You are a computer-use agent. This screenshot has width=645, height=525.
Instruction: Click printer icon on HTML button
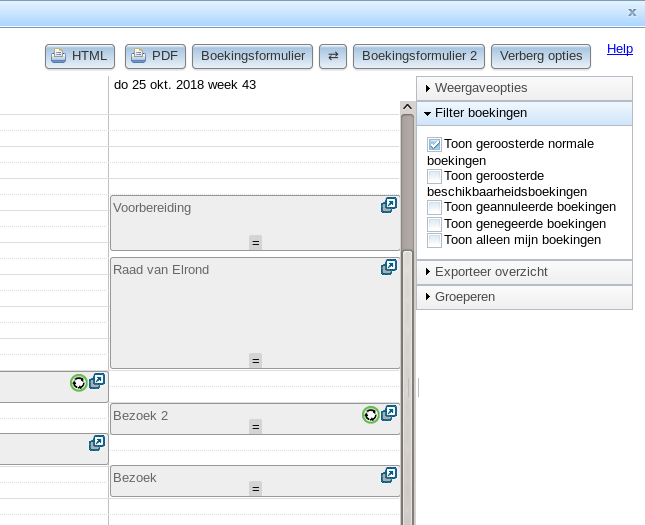point(58,56)
